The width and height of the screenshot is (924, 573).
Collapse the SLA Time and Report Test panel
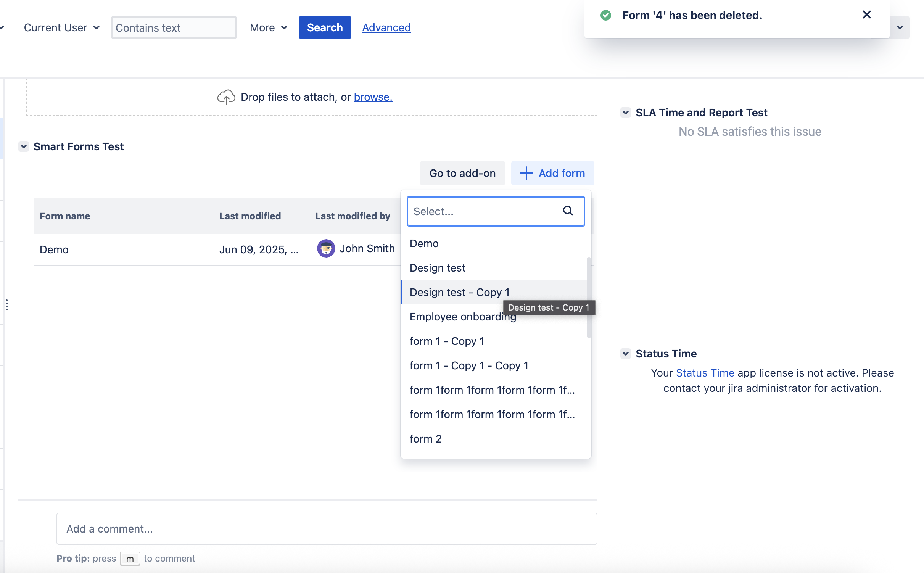pyautogui.click(x=625, y=113)
